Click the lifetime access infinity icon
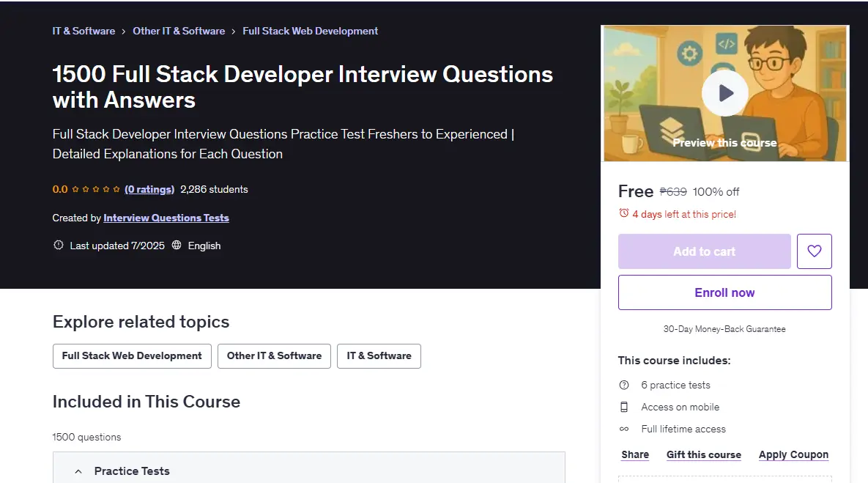This screenshot has height=483, width=868. pos(624,429)
